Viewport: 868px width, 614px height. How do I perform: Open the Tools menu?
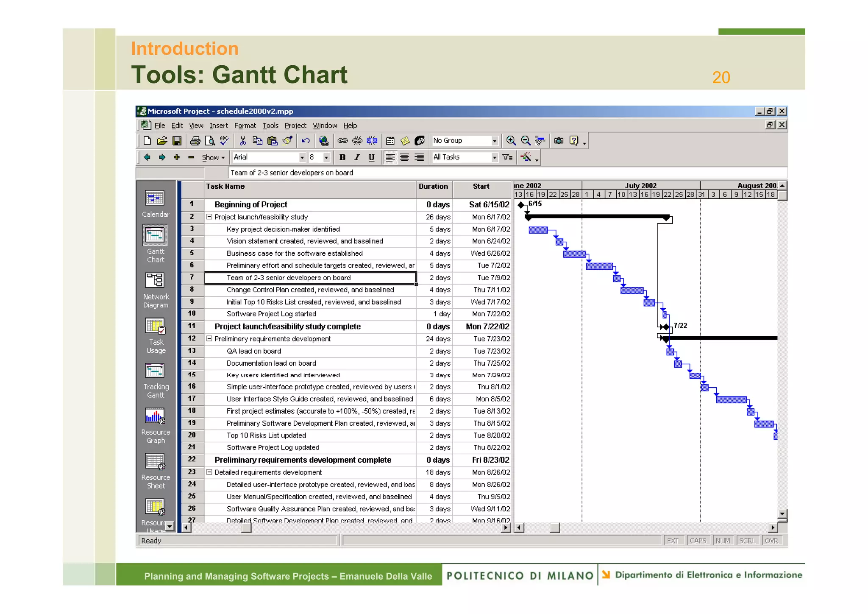[x=270, y=126]
